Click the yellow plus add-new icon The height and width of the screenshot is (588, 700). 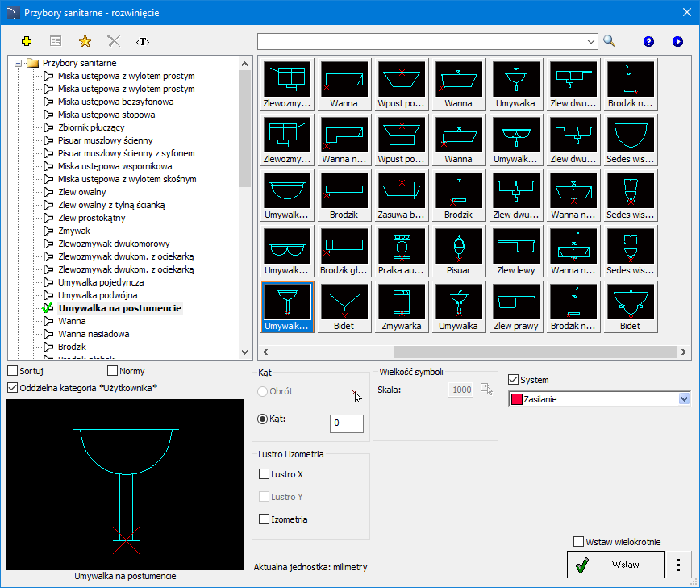[27, 41]
